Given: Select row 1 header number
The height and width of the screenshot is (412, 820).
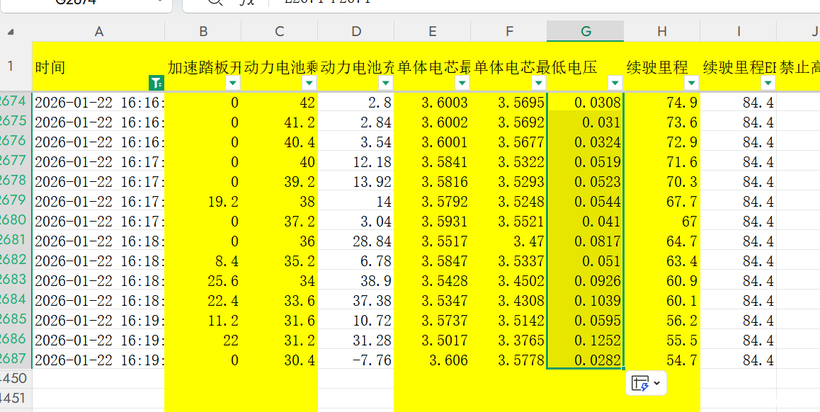Looking at the screenshot, I should point(15,67).
